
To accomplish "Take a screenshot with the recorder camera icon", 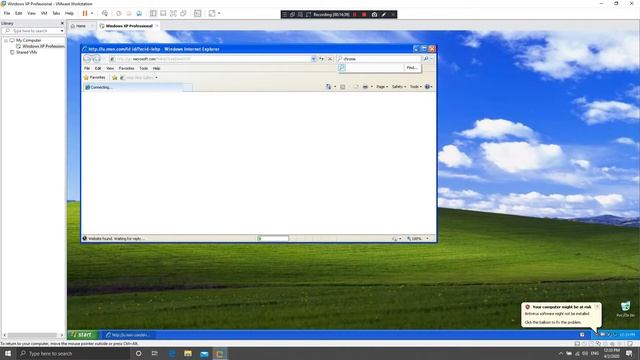I will (x=374, y=14).
